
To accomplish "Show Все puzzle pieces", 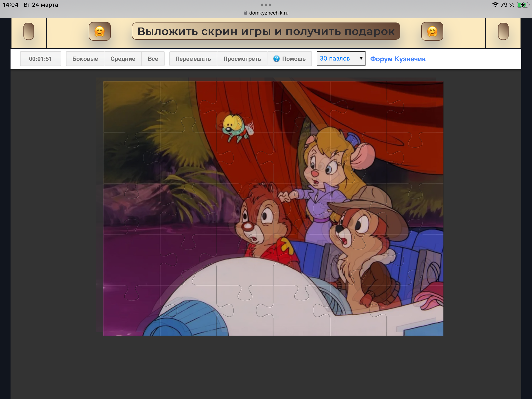I will click(153, 59).
